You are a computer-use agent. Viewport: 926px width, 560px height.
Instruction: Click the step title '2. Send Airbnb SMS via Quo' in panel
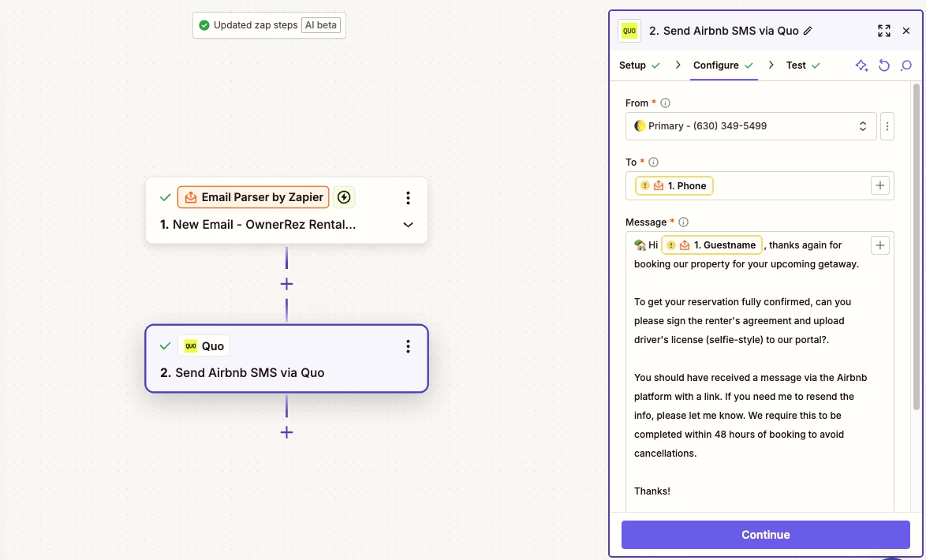[724, 31]
